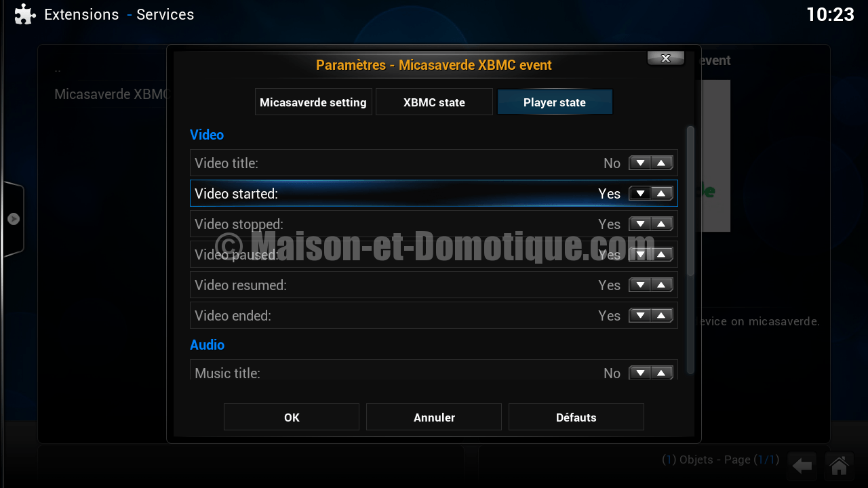
Task: Click down arrow for Video stopped
Action: pyautogui.click(x=640, y=224)
